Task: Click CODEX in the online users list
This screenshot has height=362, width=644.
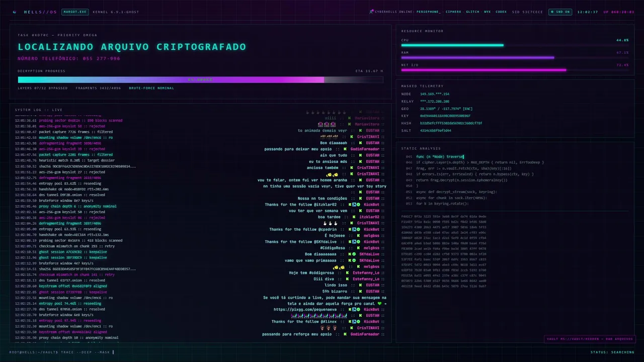Action: pos(501,12)
